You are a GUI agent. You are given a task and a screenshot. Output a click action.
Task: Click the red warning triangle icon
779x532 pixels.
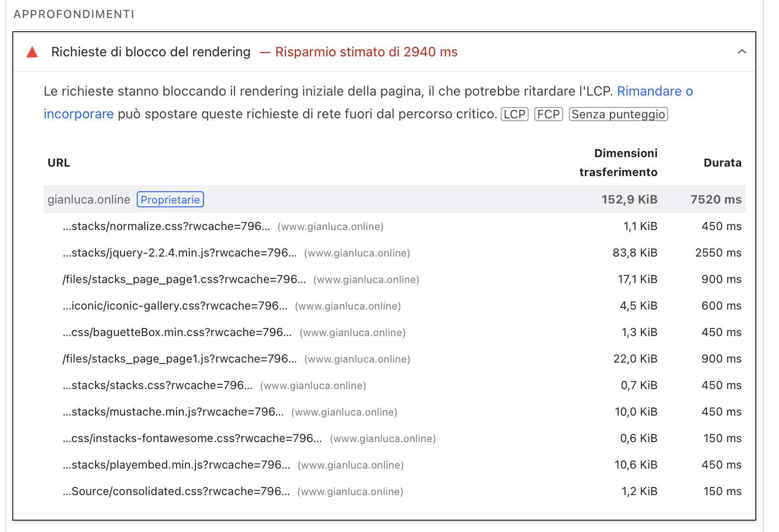coord(32,52)
